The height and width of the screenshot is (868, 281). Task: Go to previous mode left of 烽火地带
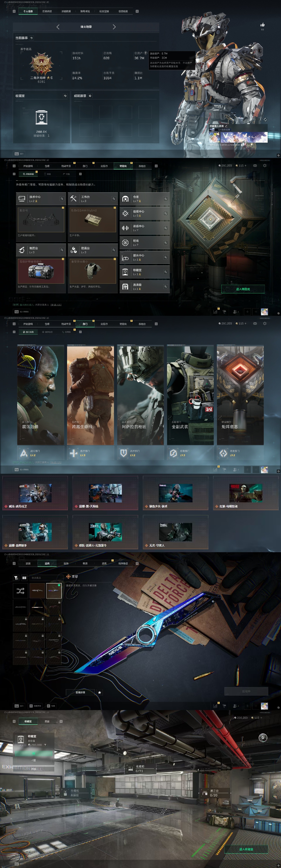58,27
